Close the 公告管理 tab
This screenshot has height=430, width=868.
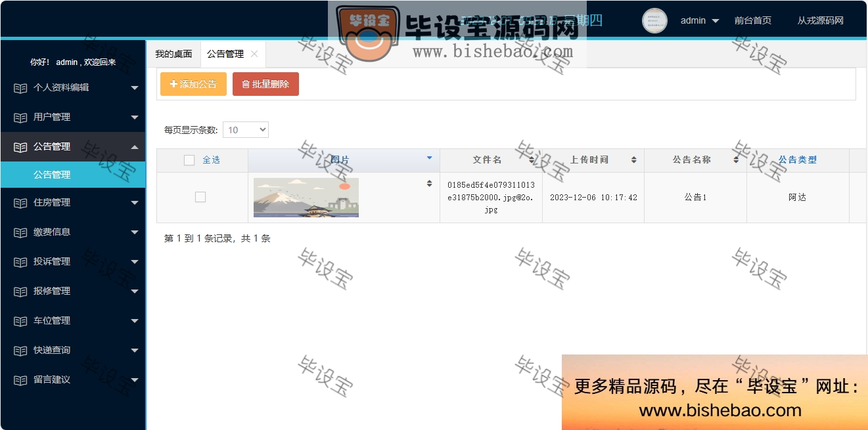tap(254, 54)
